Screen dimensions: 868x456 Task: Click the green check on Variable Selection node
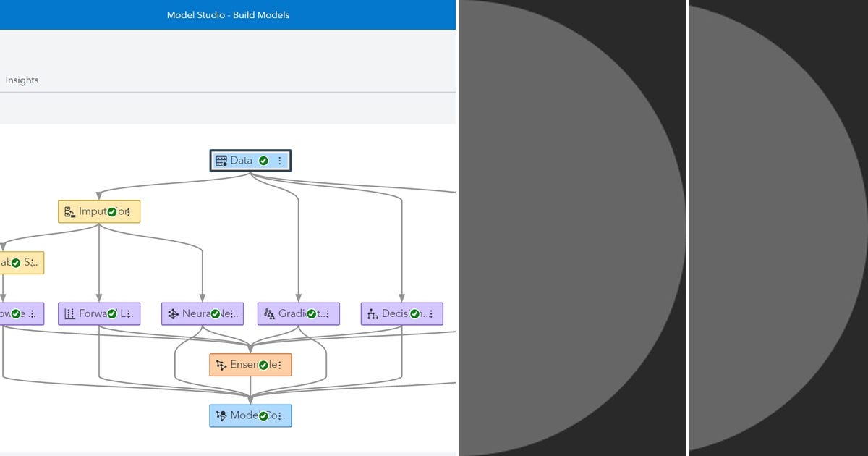[x=16, y=263]
